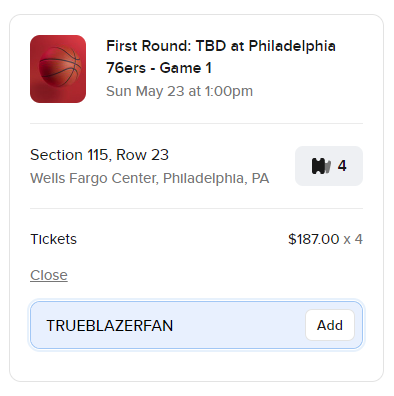Click the Philadelphia, PA location text
This screenshot has width=394, height=396.
point(216,178)
